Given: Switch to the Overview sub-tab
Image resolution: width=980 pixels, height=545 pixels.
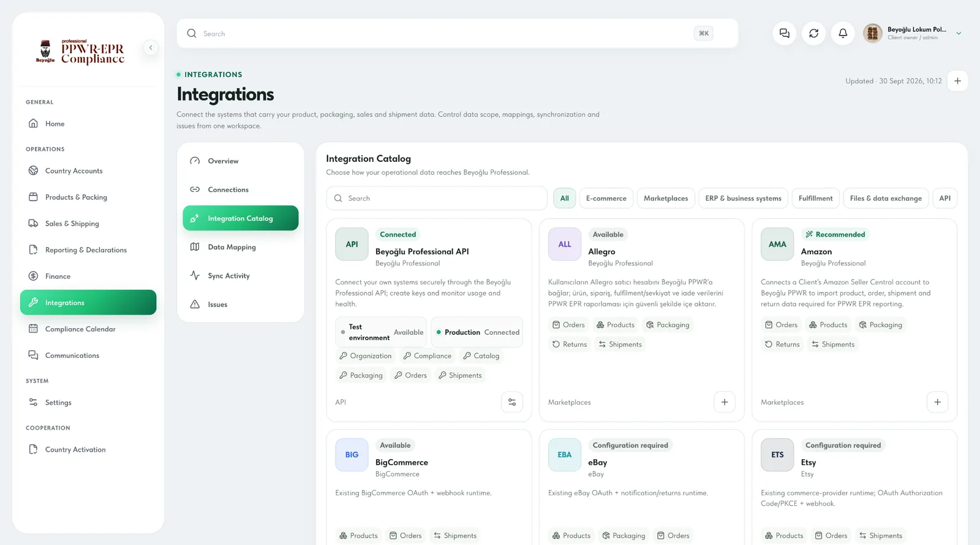Looking at the screenshot, I should 241,161.
